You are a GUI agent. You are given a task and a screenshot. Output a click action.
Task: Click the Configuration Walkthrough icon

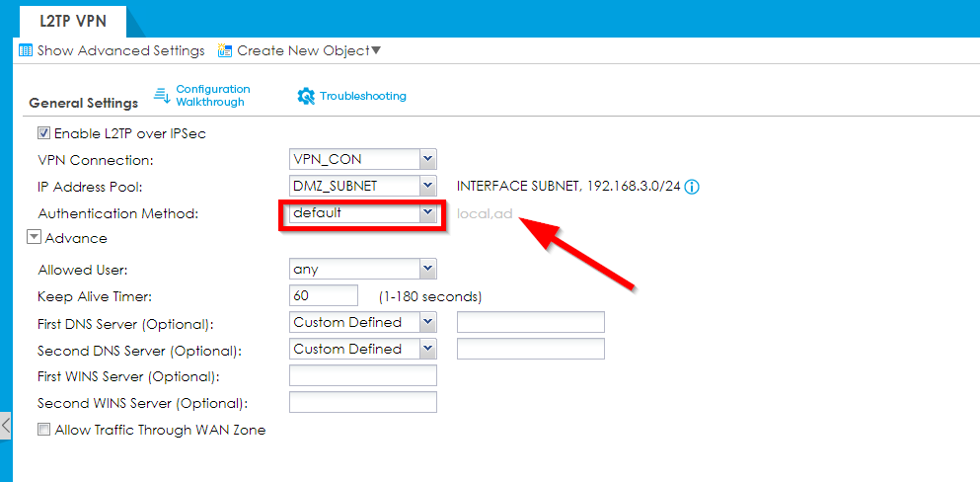(163, 96)
